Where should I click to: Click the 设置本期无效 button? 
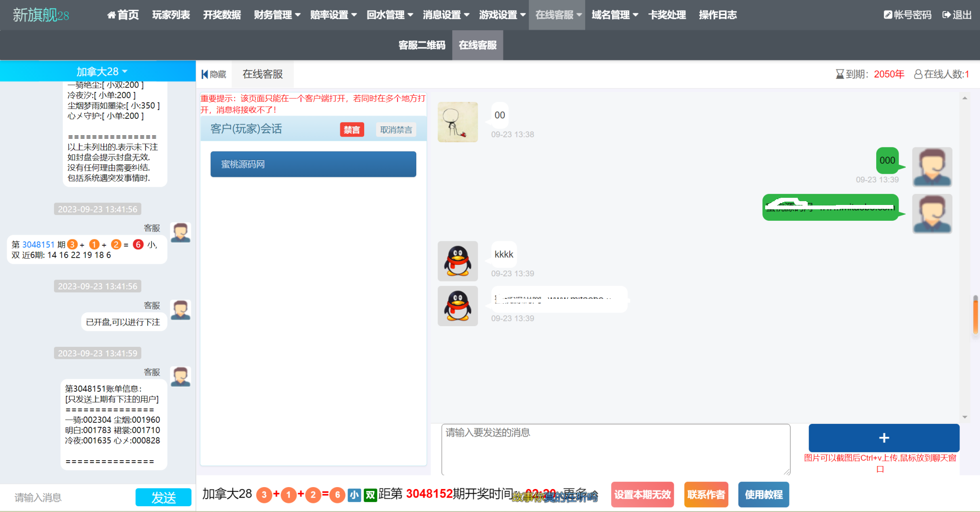pos(642,494)
